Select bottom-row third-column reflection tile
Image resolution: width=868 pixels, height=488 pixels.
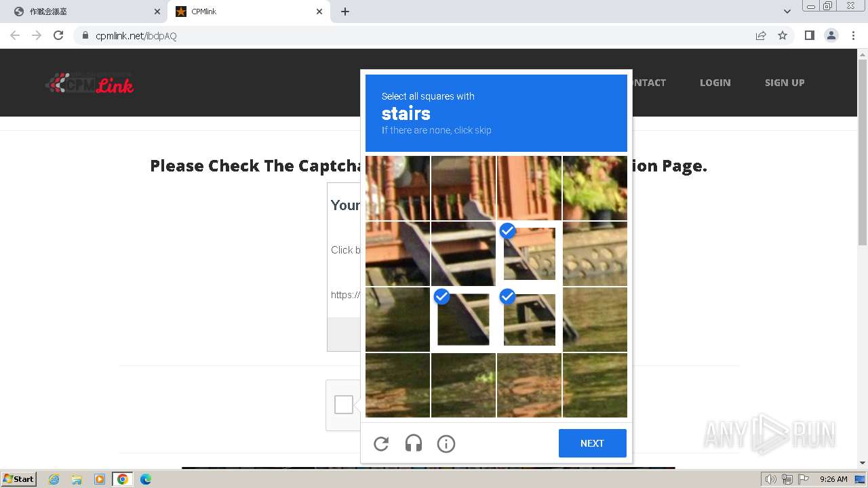[529, 385]
